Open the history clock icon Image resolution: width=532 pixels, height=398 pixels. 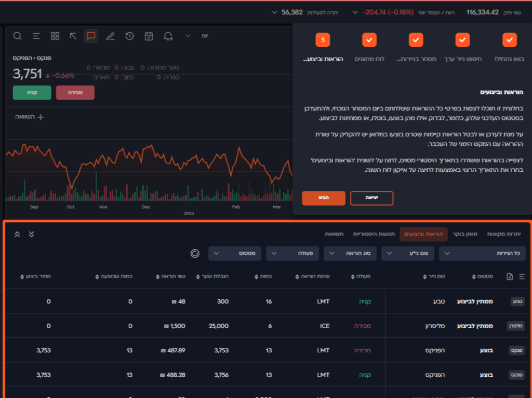tap(129, 36)
